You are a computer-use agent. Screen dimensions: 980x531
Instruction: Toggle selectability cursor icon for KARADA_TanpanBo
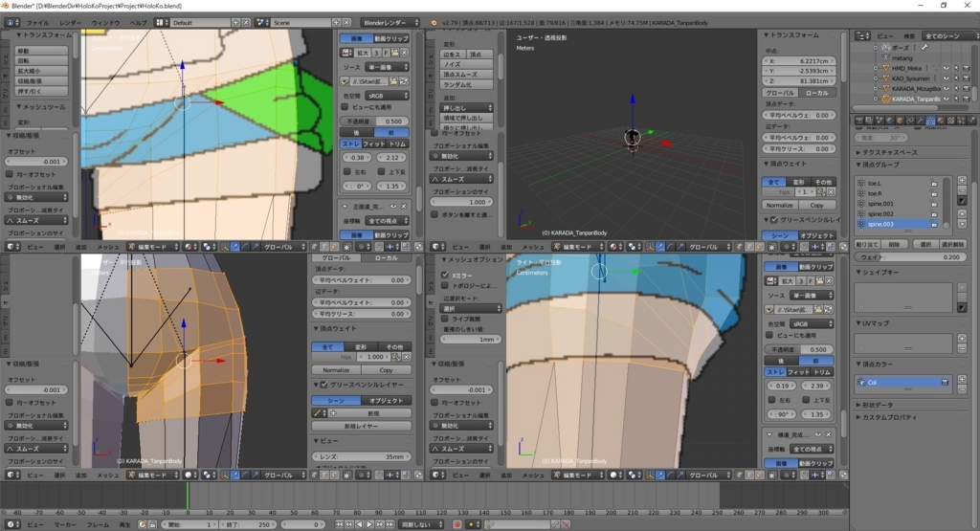pos(956,99)
